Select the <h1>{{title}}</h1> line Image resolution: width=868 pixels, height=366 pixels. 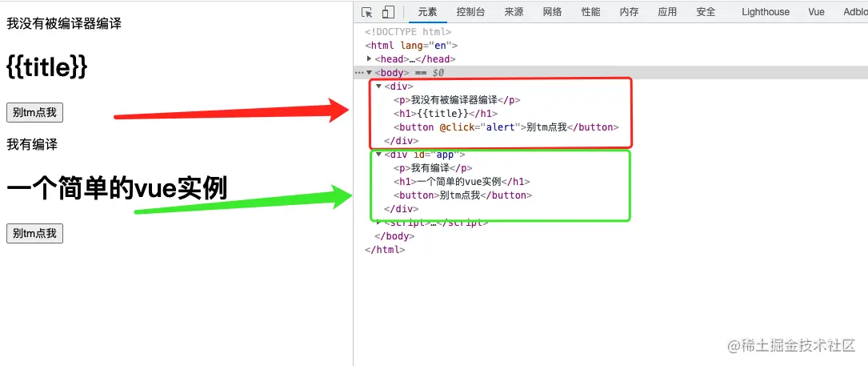click(446, 114)
